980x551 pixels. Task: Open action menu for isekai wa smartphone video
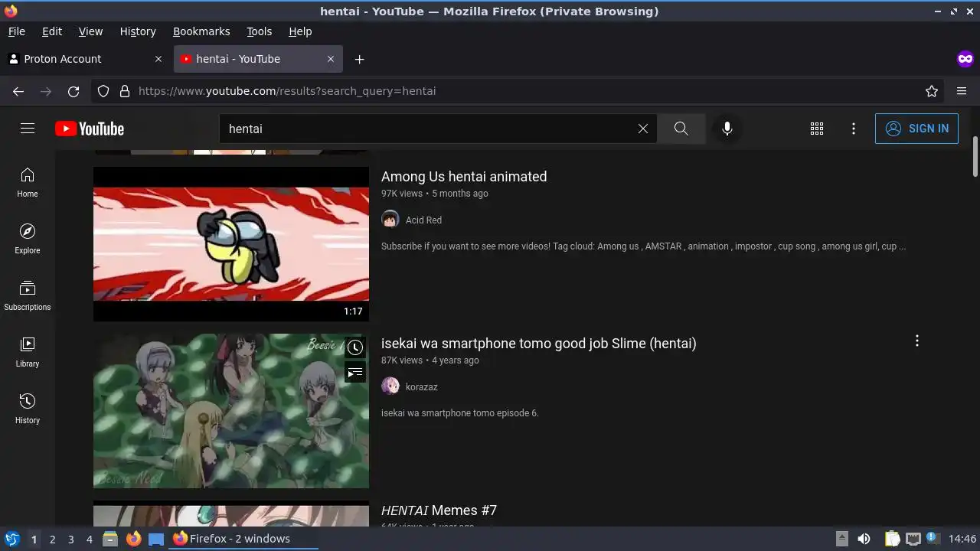tap(917, 341)
